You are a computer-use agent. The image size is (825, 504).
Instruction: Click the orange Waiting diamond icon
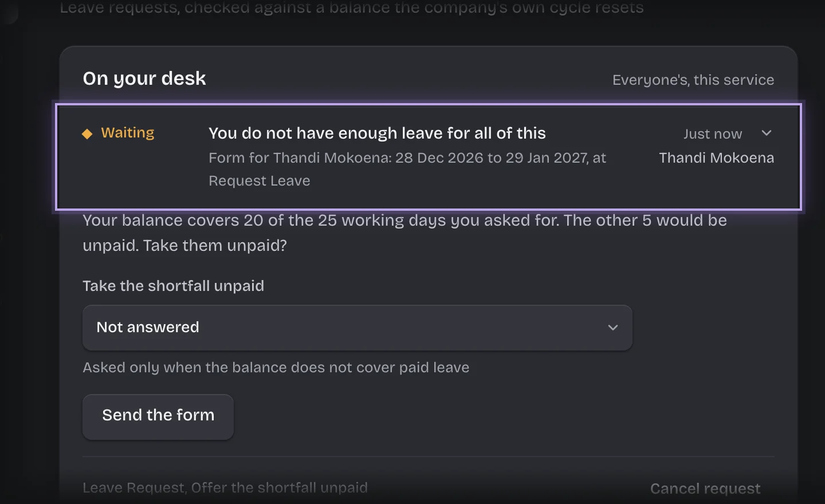click(x=87, y=134)
